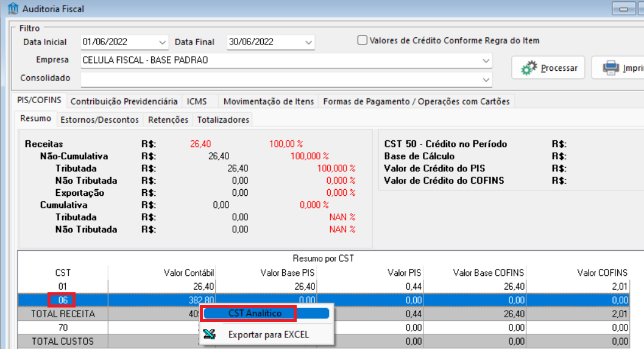The width and height of the screenshot is (644, 349).
Task: Open the Contribuição Previdenciária tab
Action: coord(124,101)
